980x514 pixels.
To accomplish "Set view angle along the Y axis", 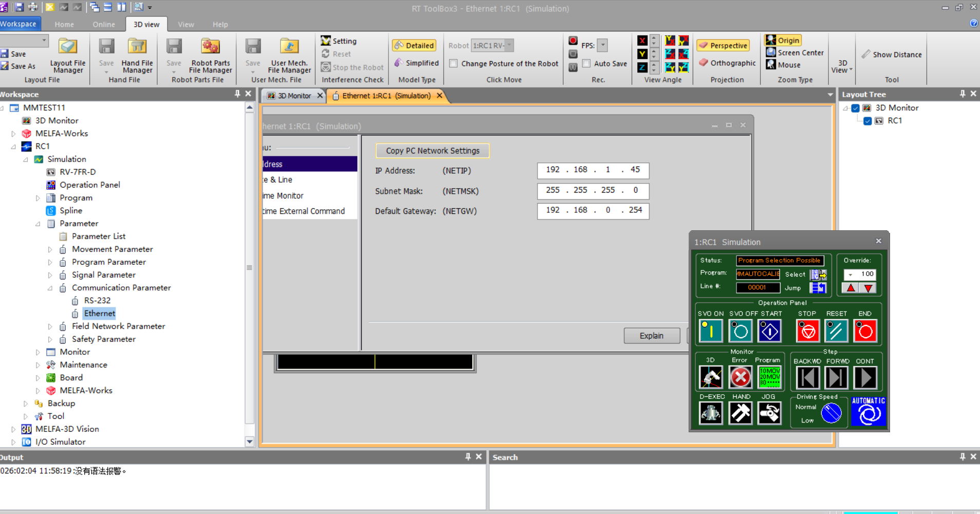I will [x=642, y=54].
